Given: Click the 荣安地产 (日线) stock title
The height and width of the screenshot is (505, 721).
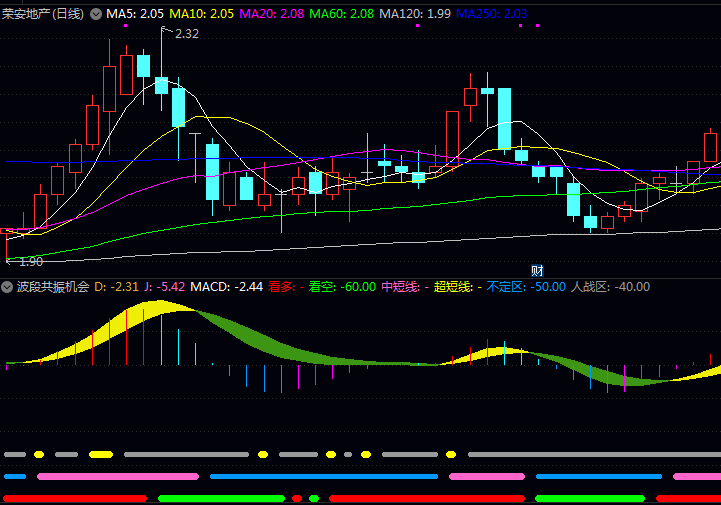Looking at the screenshot, I should 43,14.
